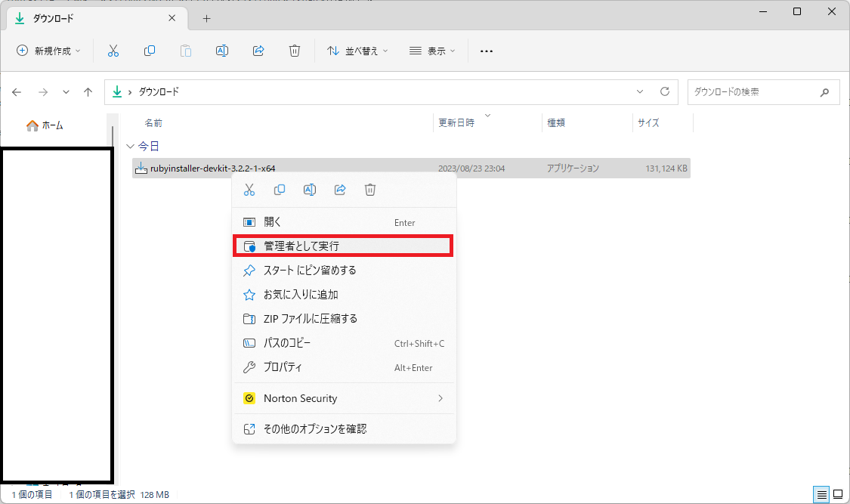Click the Share icon in the context menu

tap(339, 190)
